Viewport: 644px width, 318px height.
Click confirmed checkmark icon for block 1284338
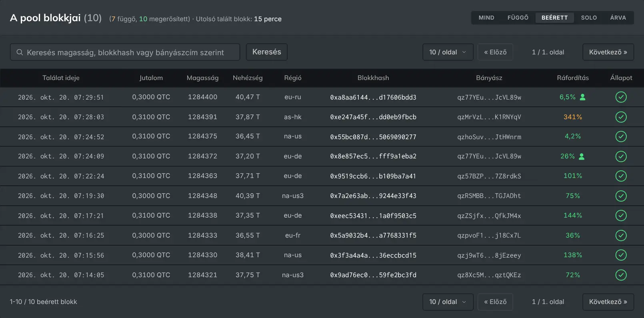click(621, 216)
